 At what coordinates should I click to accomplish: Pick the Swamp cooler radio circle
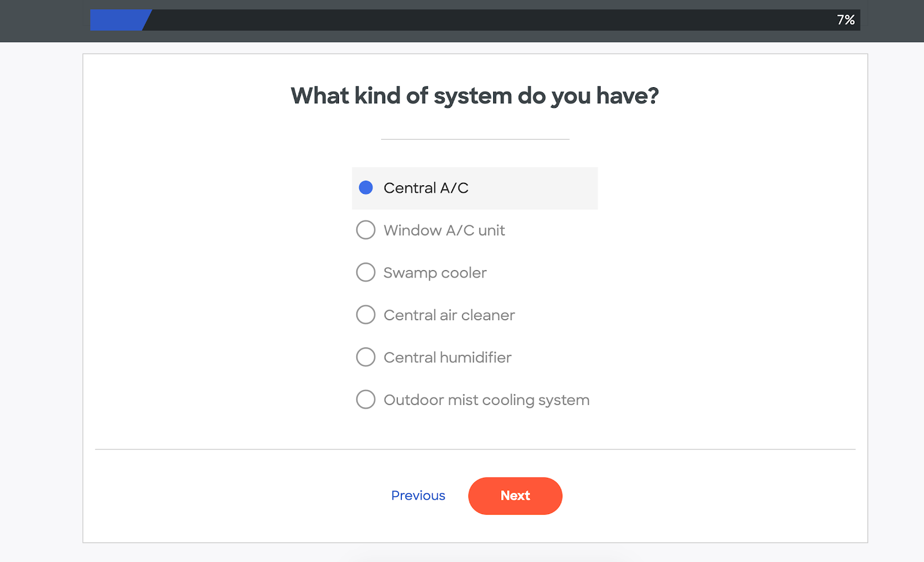pos(366,272)
